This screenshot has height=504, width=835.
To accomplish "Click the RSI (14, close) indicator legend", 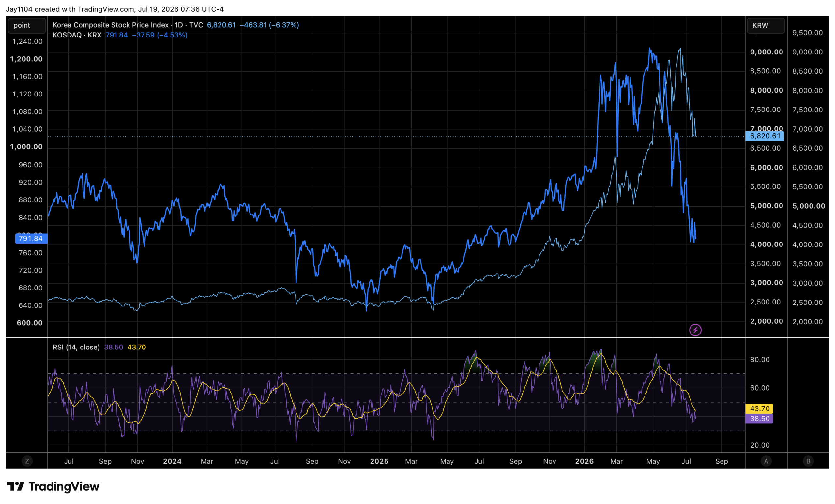I will click(76, 347).
